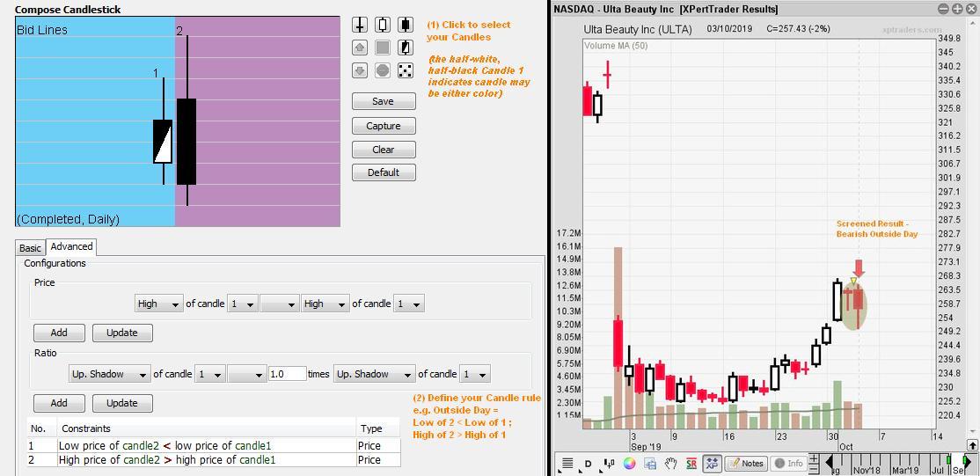Click the No. column header
This screenshot has height=476, width=980.
click(41, 428)
